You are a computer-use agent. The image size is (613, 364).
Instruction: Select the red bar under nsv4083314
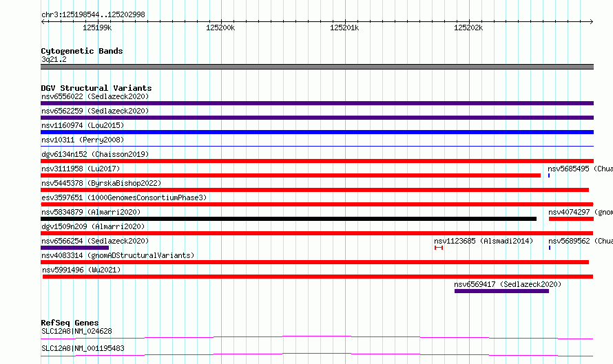(315, 262)
